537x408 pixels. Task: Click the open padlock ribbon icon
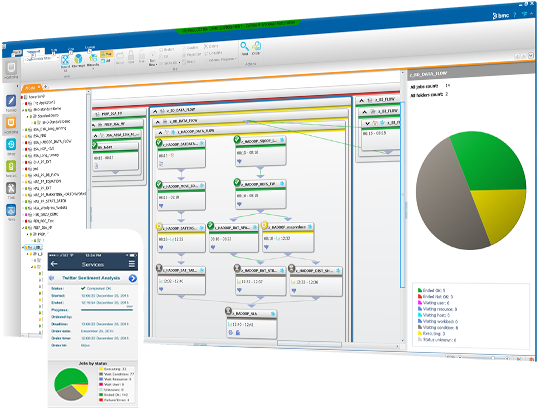[x=141, y=55]
